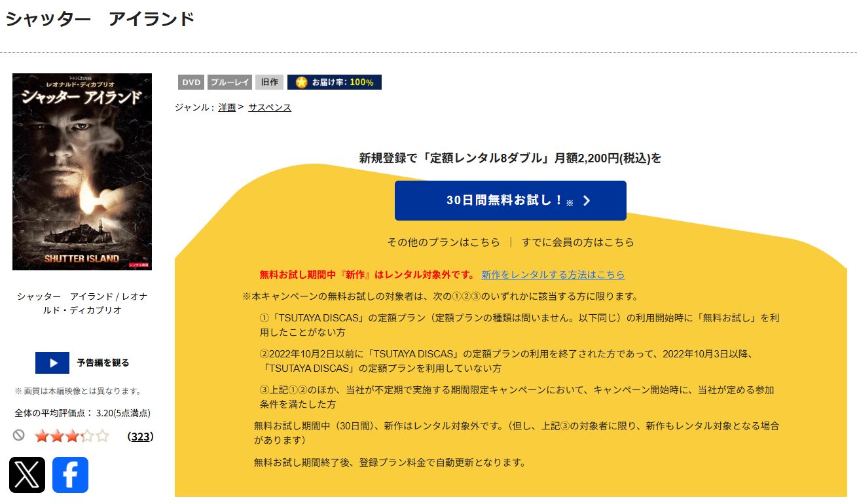The width and height of the screenshot is (857, 504).
Task: Open the 323 reviews count link
Action: pos(140,437)
